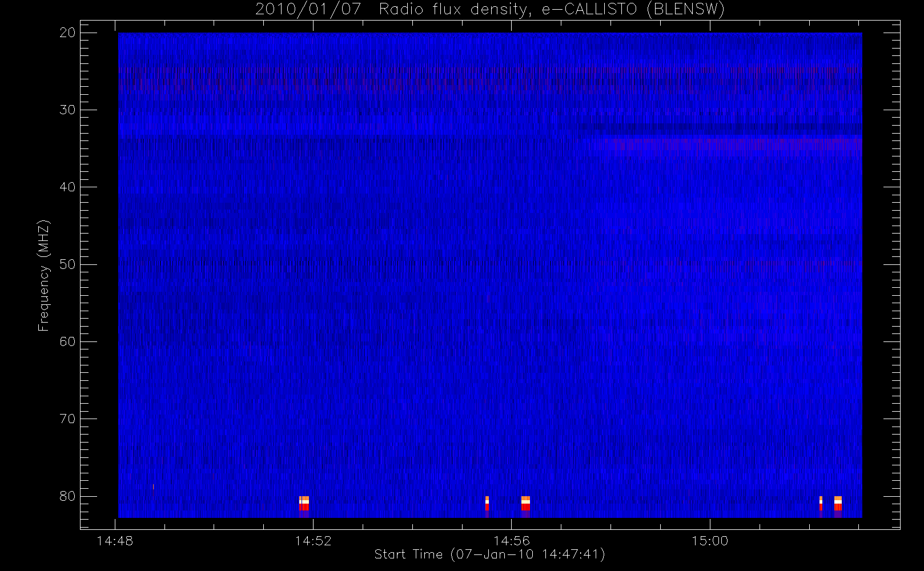
Task: Click the 'Frequency (MHZ)' axis label
Action: click(x=43, y=275)
